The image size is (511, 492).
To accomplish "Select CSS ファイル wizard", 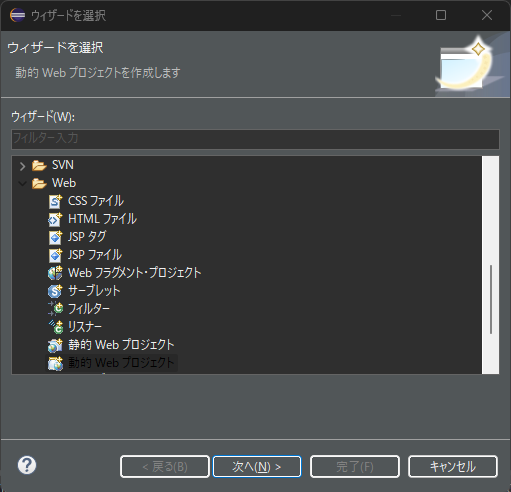I will pyautogui.click(x=96, y=201).
